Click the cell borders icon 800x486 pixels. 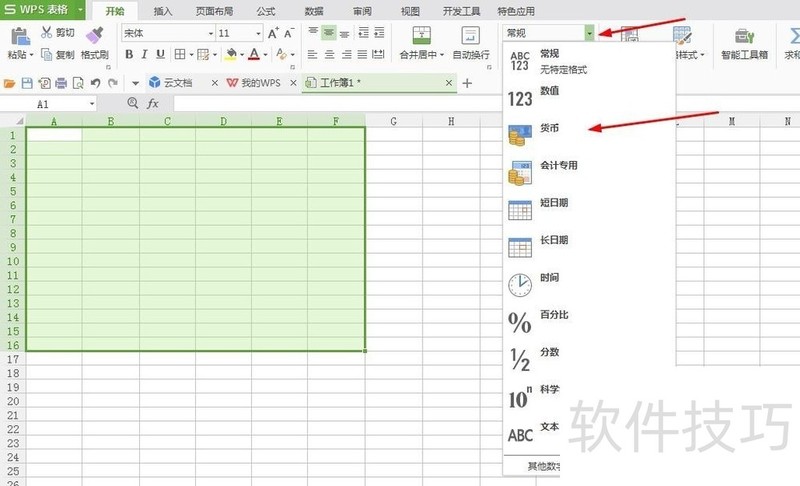pos(180,54)
